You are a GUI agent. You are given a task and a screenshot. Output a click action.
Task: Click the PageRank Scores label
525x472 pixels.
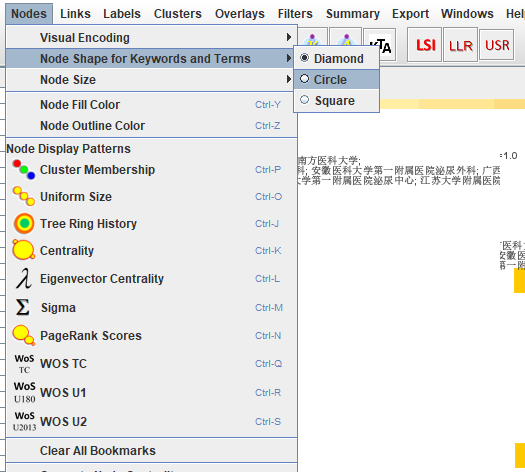(91, 336)
